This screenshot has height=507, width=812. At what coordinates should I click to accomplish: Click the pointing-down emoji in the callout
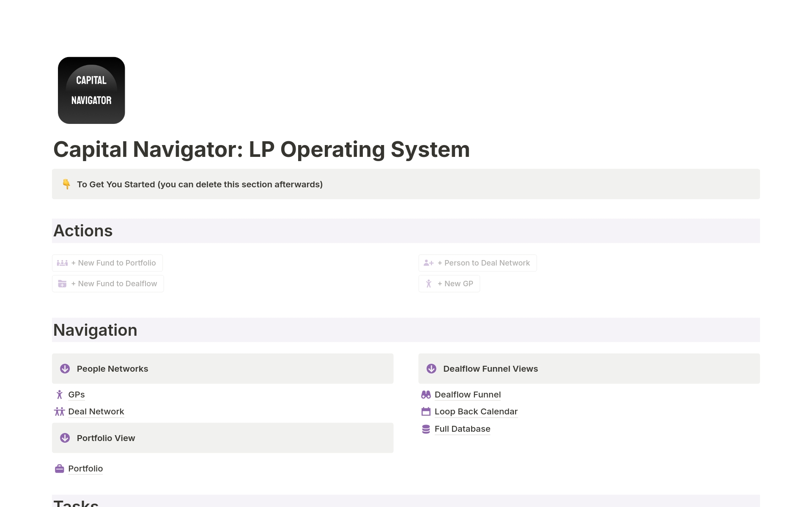[66, 184]
